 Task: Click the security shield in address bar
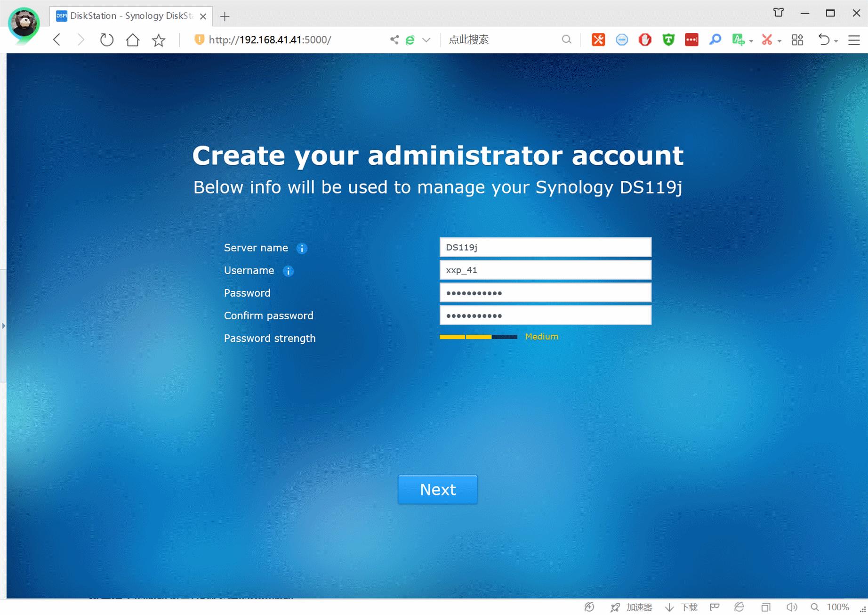pos(199,40)
